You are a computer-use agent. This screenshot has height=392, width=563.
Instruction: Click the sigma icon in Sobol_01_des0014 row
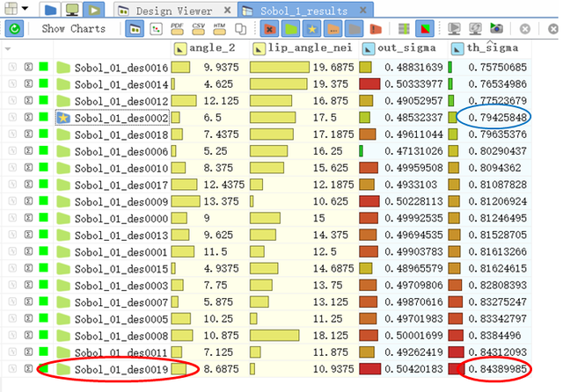[28, 83]
